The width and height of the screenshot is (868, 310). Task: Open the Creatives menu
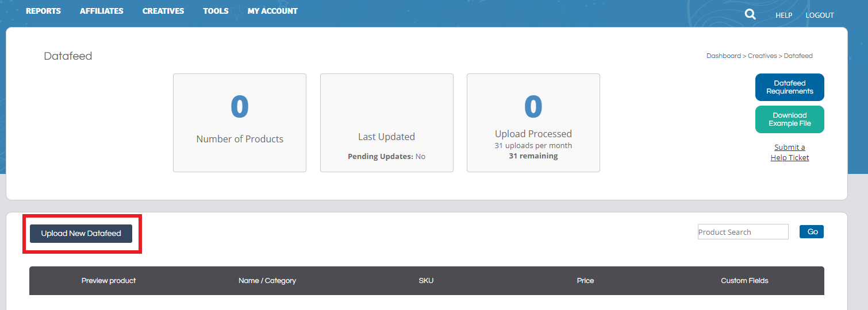point(163,11)
